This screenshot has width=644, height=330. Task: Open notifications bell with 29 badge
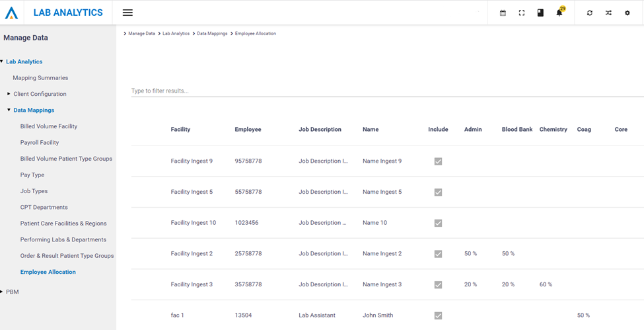pos(559,13)
